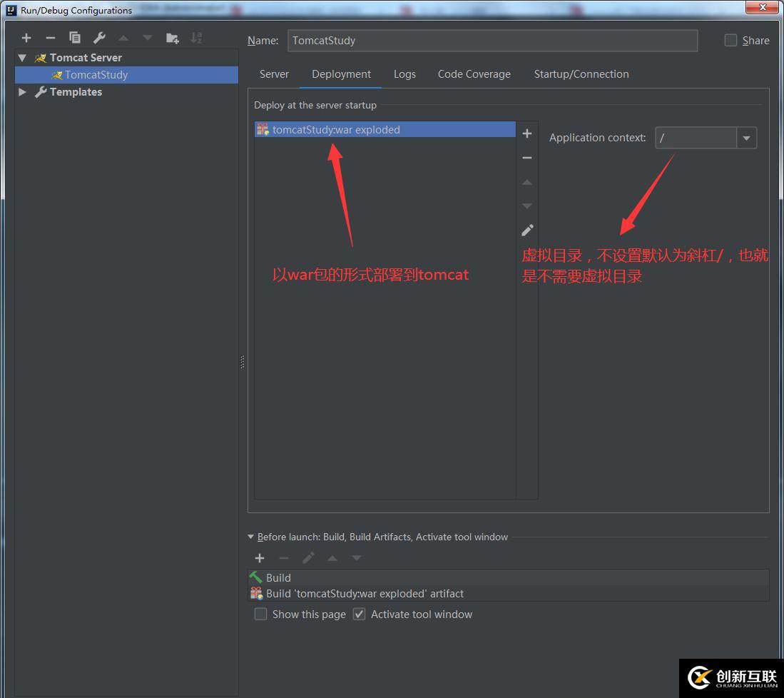The width and height of the screenshot is (784, 698).
Task: Toggle the Share checkbox
Action: click(730, 40)
